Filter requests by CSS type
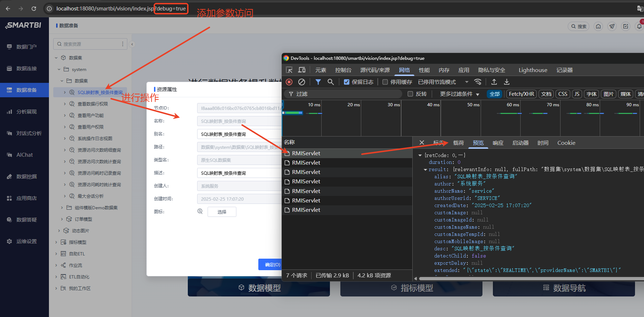644x317 pixels. tap(563, 94)
